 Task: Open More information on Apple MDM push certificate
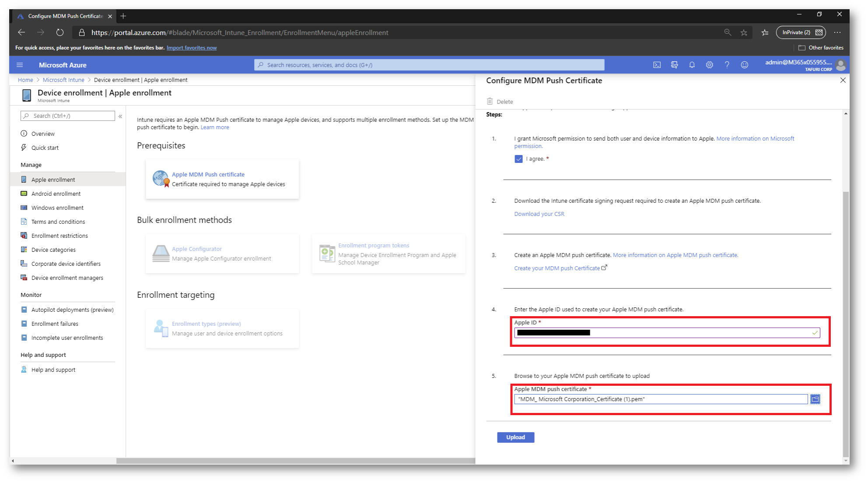click(x=675, y=255)
